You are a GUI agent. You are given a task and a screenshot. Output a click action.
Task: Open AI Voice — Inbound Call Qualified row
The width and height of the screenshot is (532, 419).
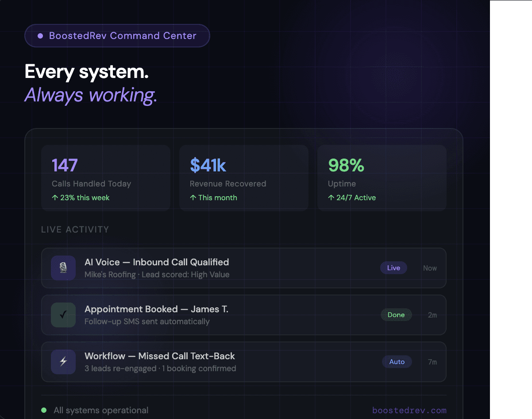[244, 268]
